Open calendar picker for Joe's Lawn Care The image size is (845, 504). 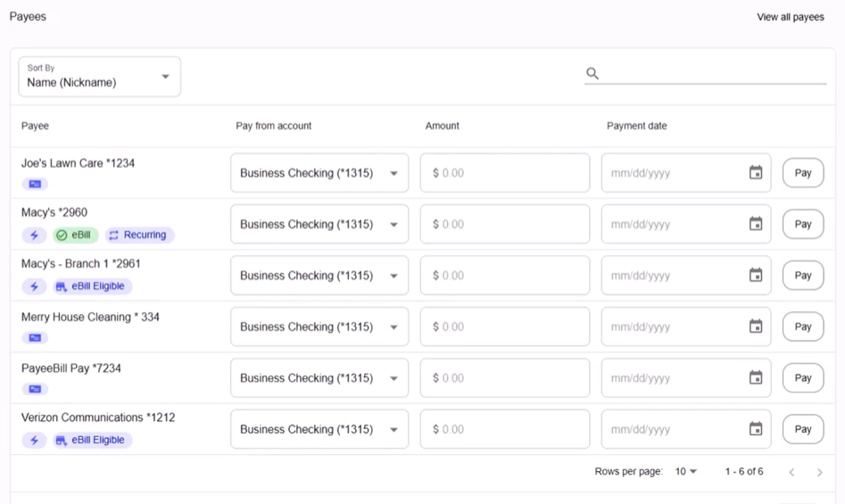point(755,173)
